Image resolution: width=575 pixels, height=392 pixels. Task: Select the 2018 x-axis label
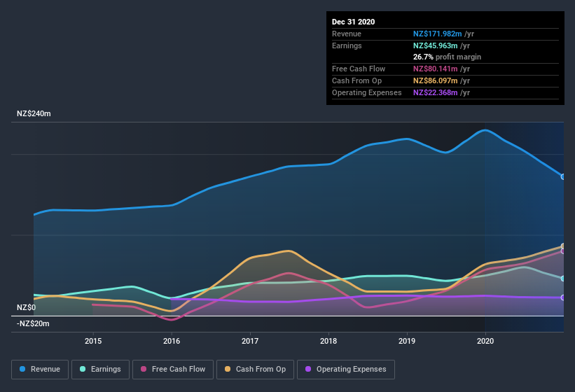coord(328,341)
